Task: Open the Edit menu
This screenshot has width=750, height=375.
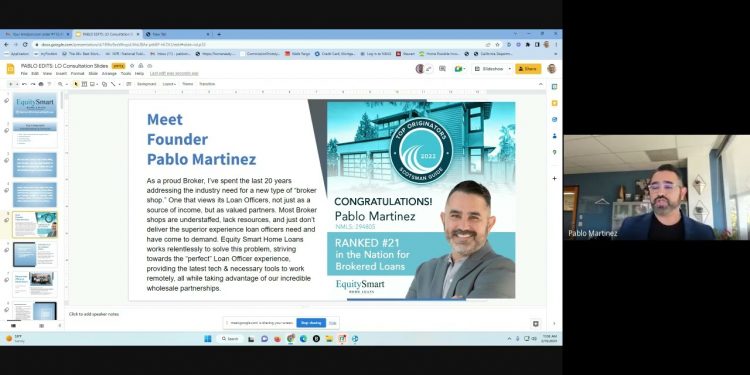Action: point(35,74)
